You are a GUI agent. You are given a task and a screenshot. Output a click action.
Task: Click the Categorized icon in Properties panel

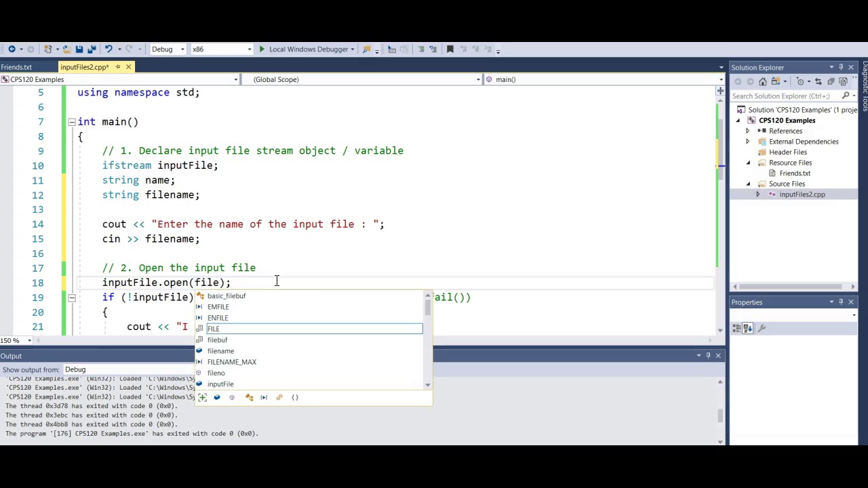736,328
